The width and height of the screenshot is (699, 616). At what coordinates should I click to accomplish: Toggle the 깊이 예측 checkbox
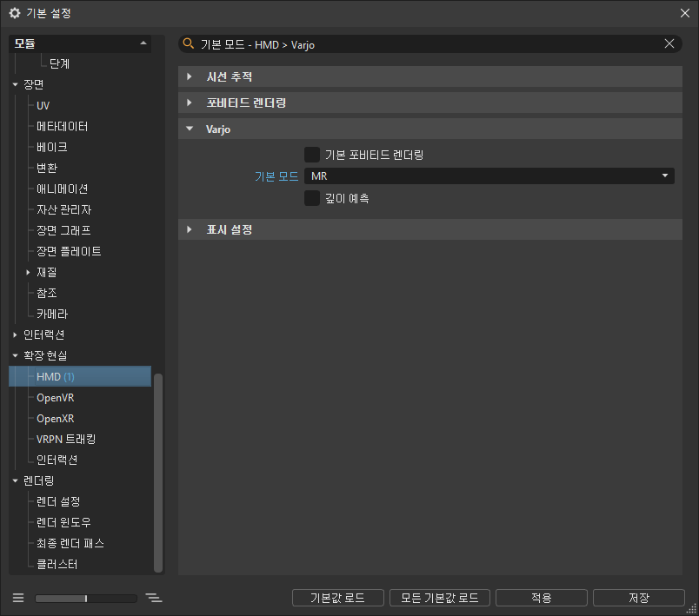coord(312,198)
